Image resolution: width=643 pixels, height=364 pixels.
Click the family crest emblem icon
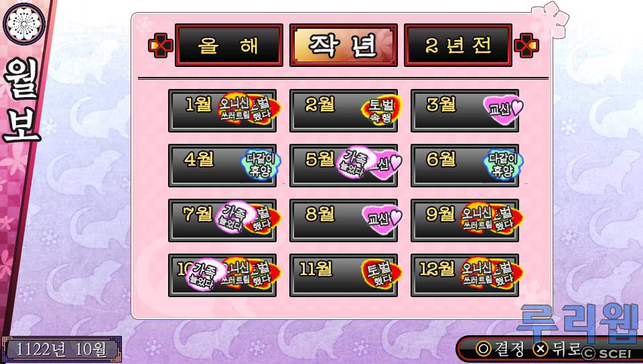(24, 23)
